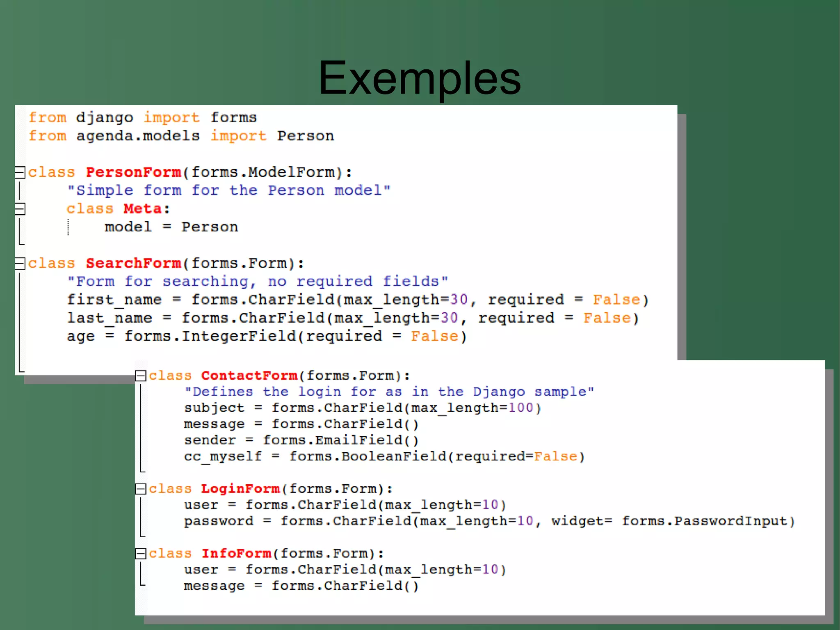This screenshot has width=840, height=630.
Task: Click docstring "Defines the login for as in the Django sample"
Action: 389,392
